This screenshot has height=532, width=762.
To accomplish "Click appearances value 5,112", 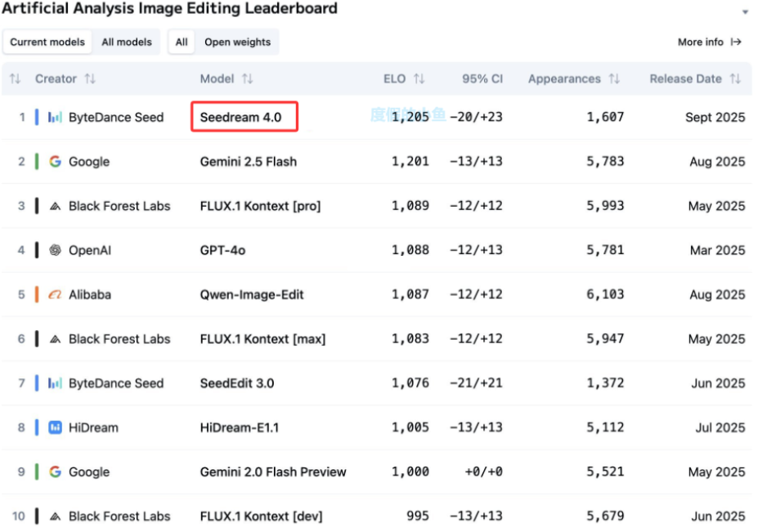I will (x=605, y=427).
